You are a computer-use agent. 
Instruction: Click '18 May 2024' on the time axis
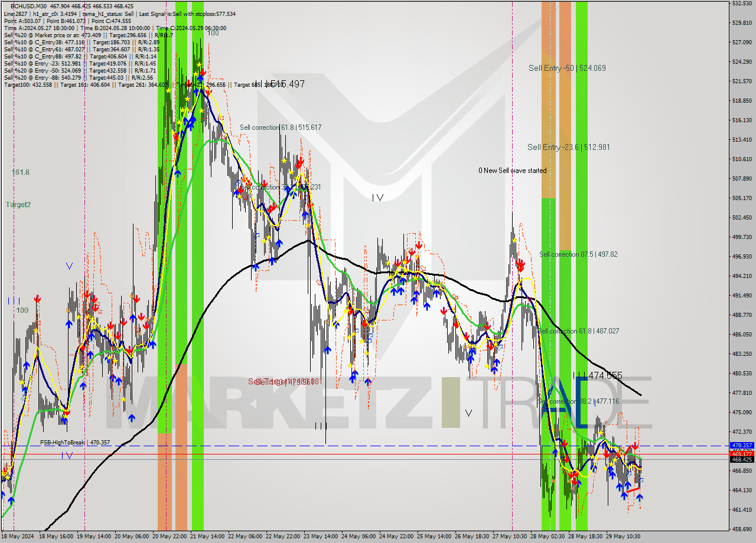coord(18,537)
